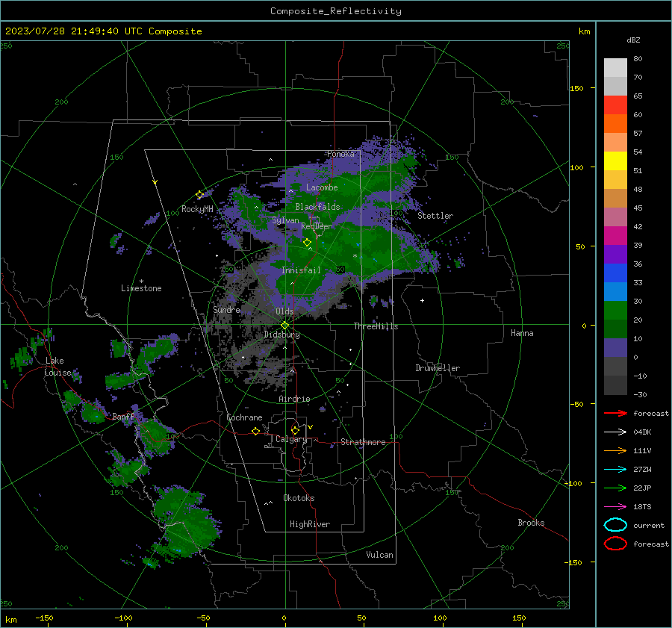Click the Hanna town label
The height and width of the screenshot is (628, 672).
point(522,333)
